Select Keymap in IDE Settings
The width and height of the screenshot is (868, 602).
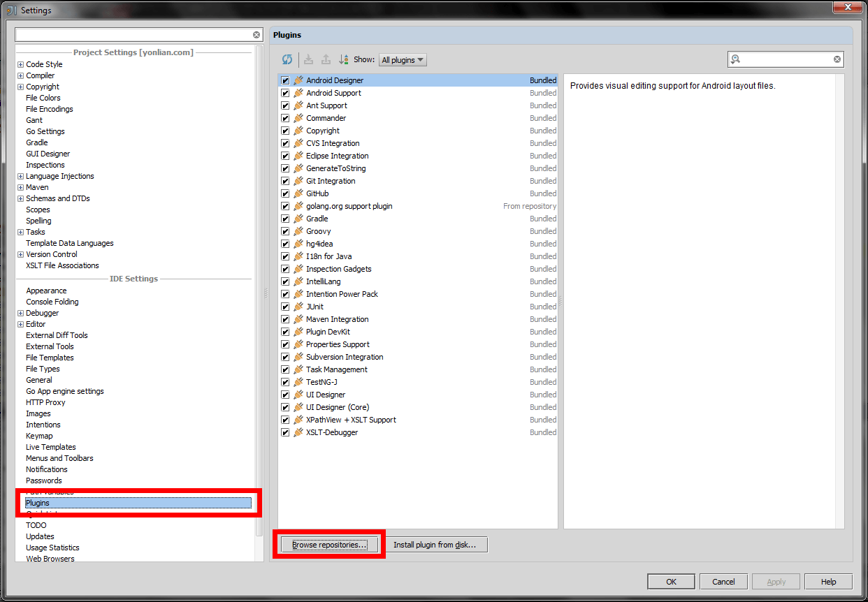pos(39,436)
